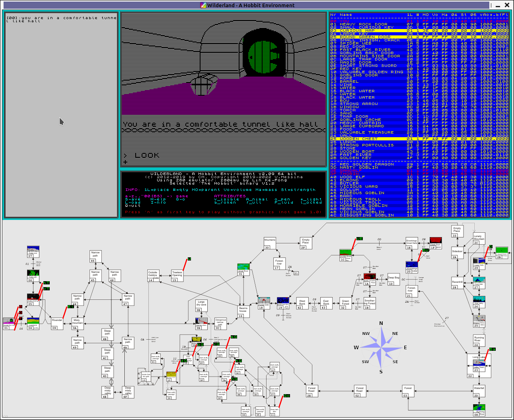This screenshot has height=420, width=514.
Task: Click the red '00 YOU' row
Action: coord(419,21)
